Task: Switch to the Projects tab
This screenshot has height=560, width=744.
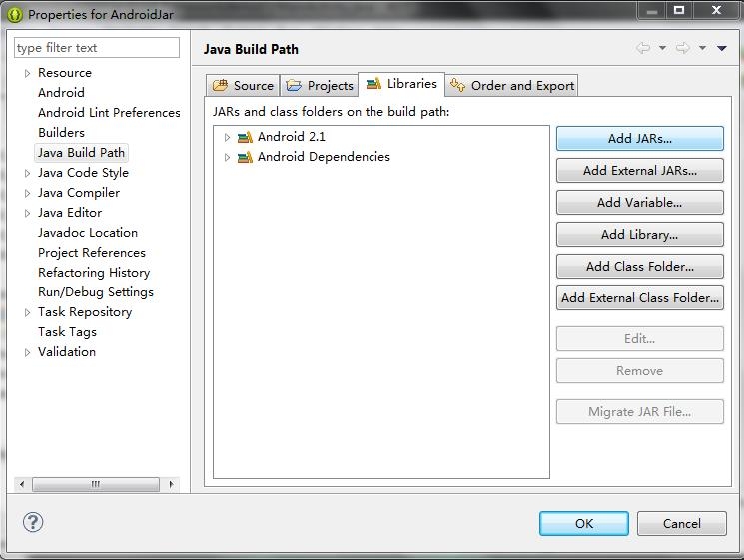Action: [320, 86]
